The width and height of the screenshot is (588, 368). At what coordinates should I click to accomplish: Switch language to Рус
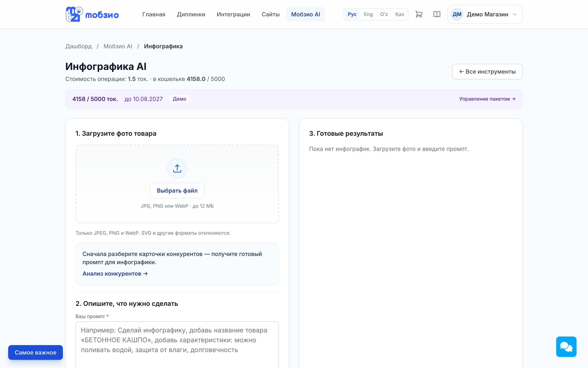click(352, 14)
